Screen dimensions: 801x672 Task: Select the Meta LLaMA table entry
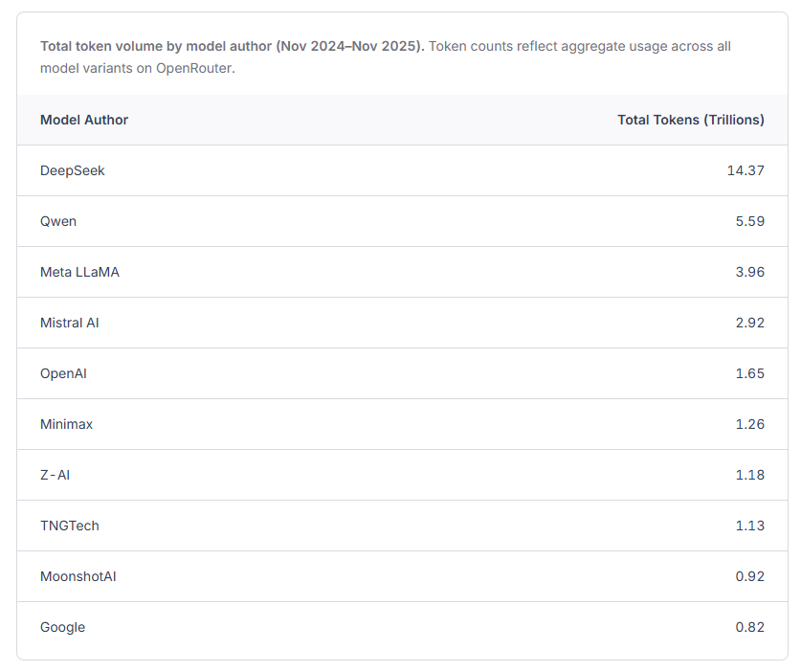(79, 272)
